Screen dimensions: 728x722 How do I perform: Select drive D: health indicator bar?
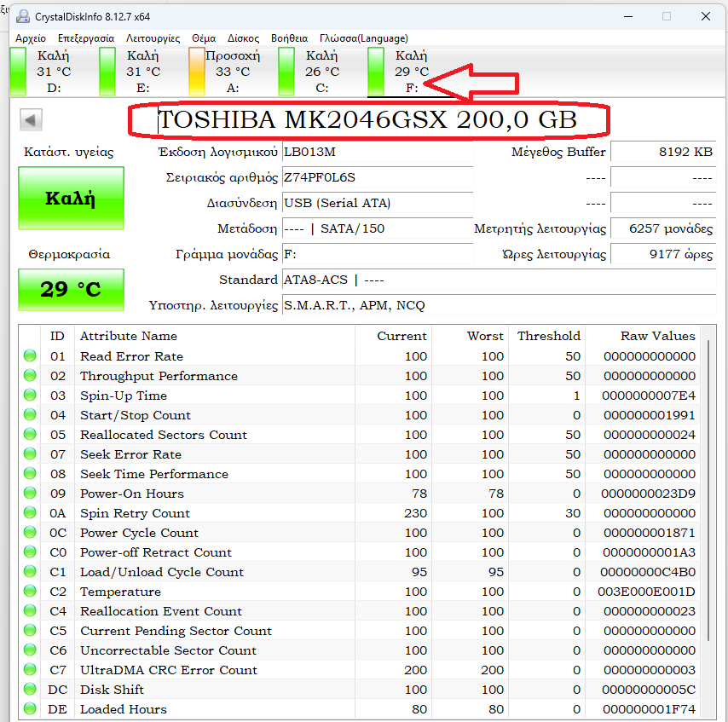click(18, 72)
